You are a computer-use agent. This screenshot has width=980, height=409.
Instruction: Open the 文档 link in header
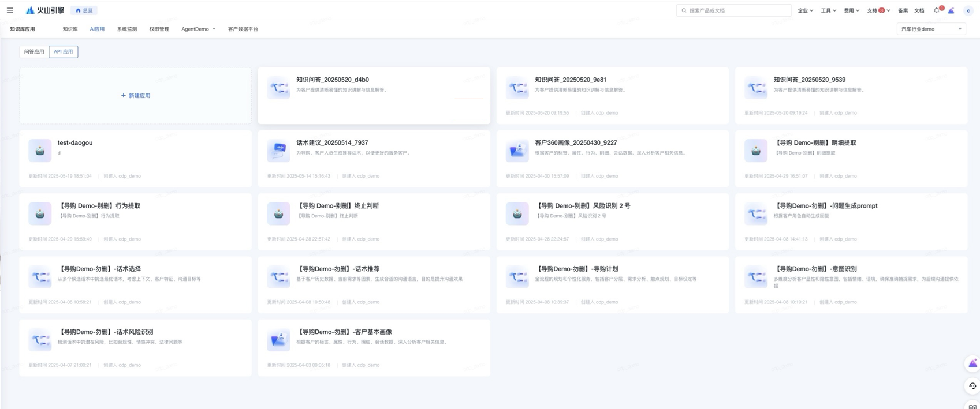919,10
